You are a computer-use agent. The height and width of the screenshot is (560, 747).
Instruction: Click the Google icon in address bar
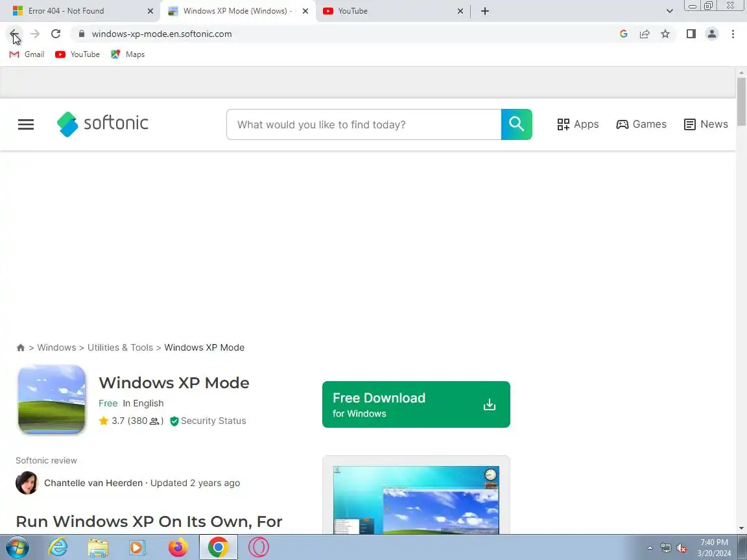coord(624,34)
